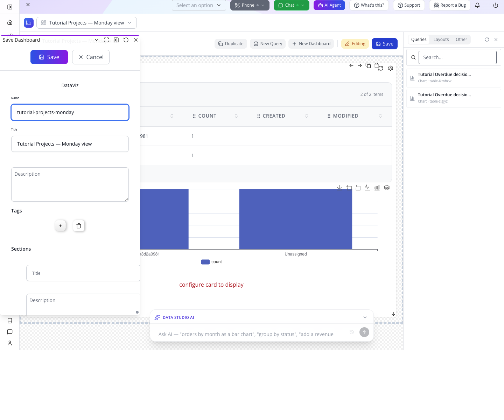This screenshot has height=420, width=504.
Task: Toggle the sidebar panel icon at top left
Action: click(10, 7)
